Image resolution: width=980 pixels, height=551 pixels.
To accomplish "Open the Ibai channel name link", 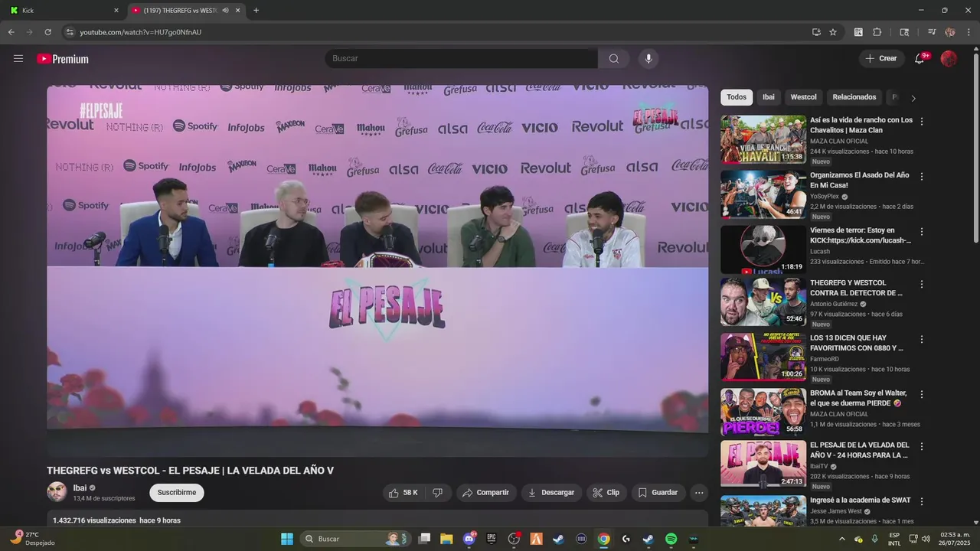I will point(80,488).
